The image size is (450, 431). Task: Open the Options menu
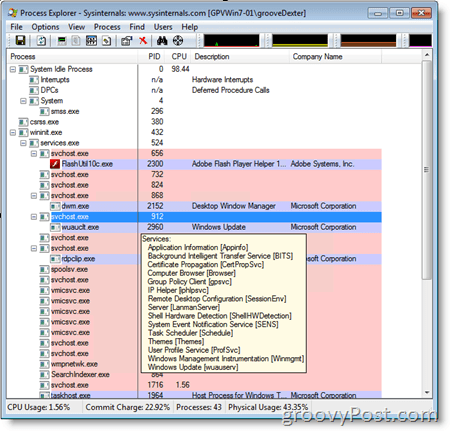[x=45, y=27]
